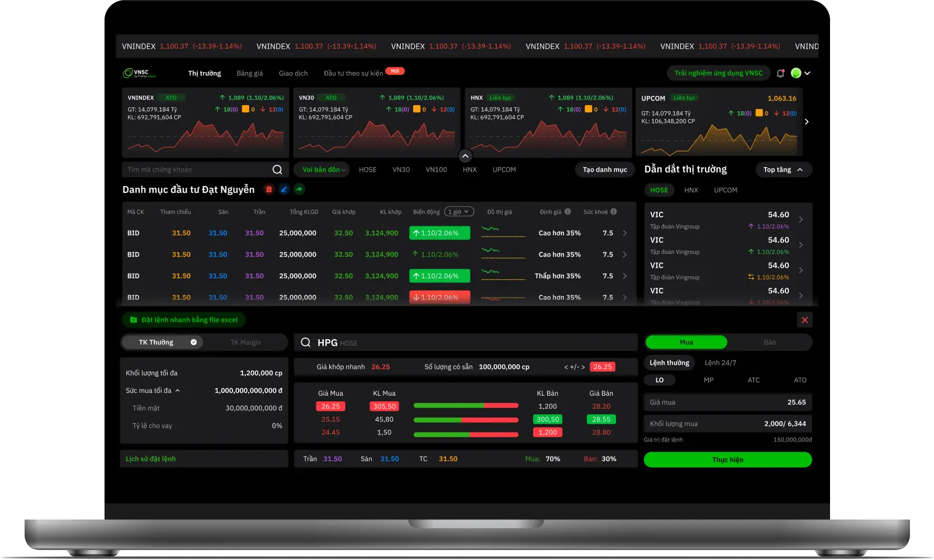Click the magnifier in the stock search box

click(x=277, y=170)
